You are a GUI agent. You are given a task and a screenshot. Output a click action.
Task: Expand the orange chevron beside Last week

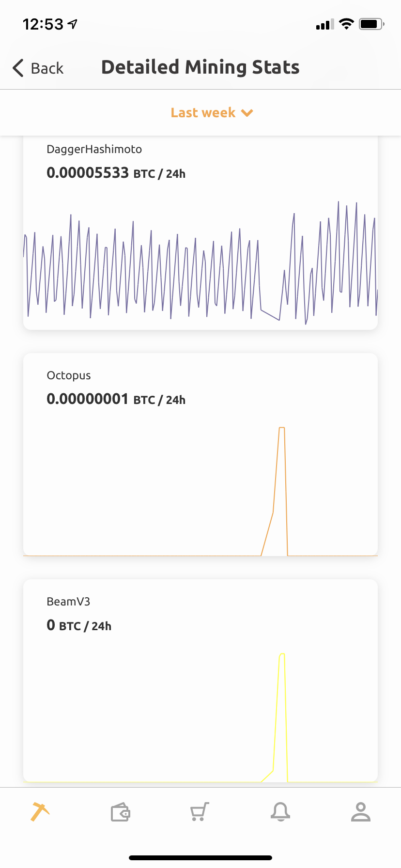tap(247, 113)
